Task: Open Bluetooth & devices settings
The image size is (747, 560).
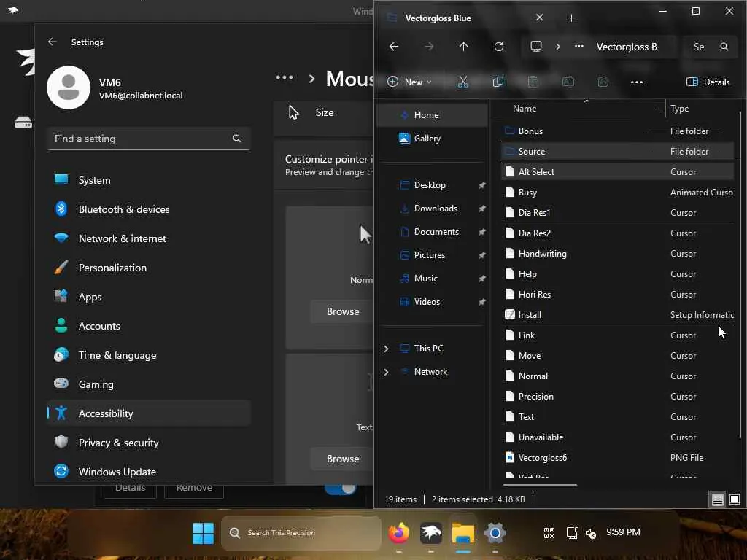Action: [149, 209]
